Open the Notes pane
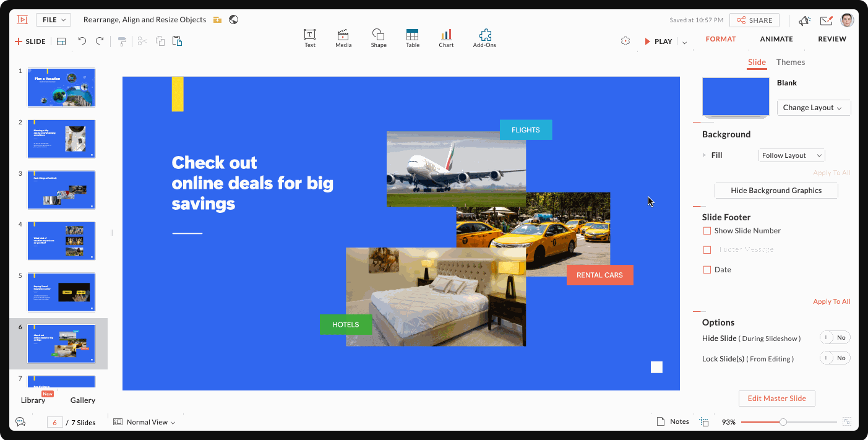 672,421
